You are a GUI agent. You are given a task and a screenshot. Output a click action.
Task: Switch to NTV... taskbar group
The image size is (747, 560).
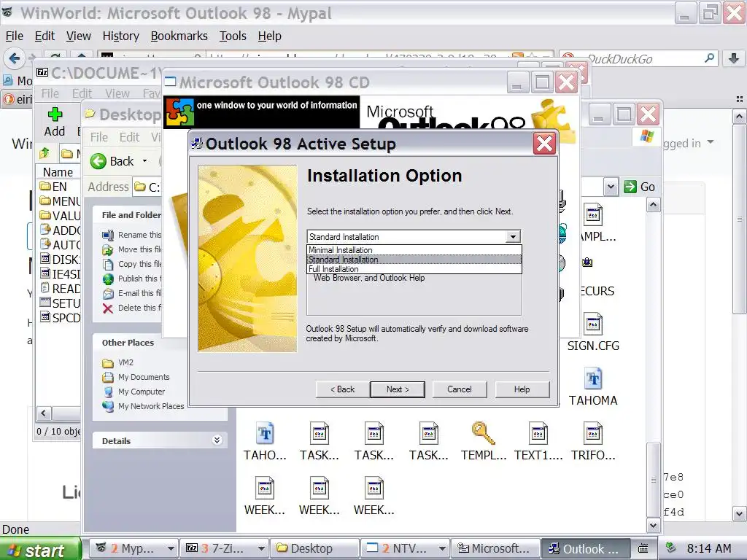click(405, 548)
